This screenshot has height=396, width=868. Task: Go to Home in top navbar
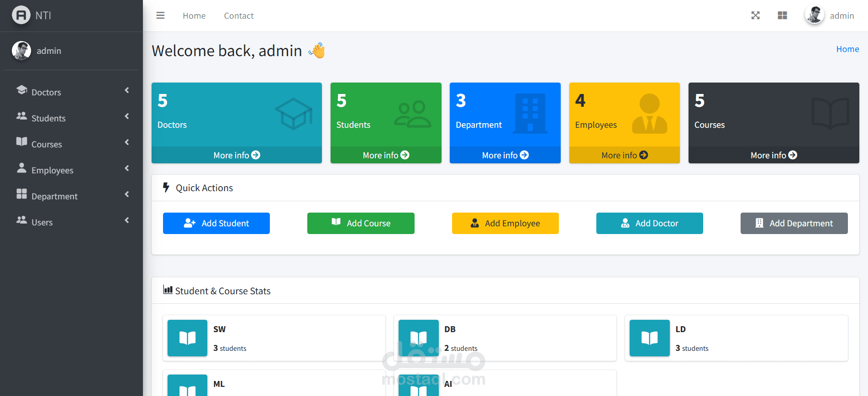coord(194,16)
